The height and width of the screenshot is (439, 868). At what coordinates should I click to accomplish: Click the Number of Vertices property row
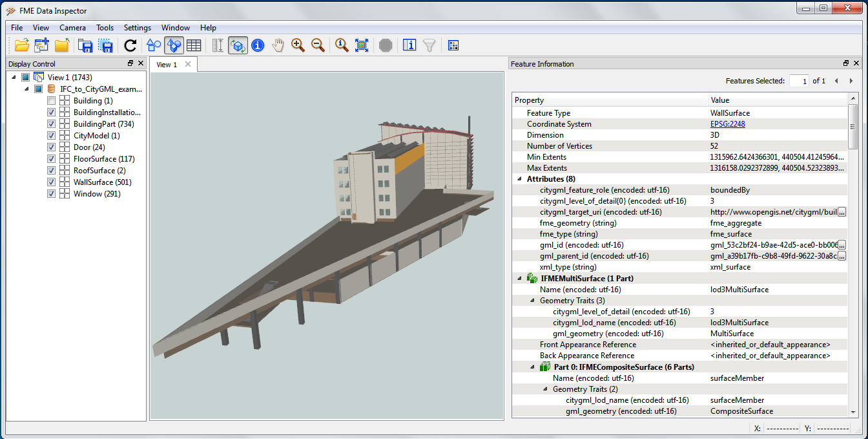tap(679, 146)
